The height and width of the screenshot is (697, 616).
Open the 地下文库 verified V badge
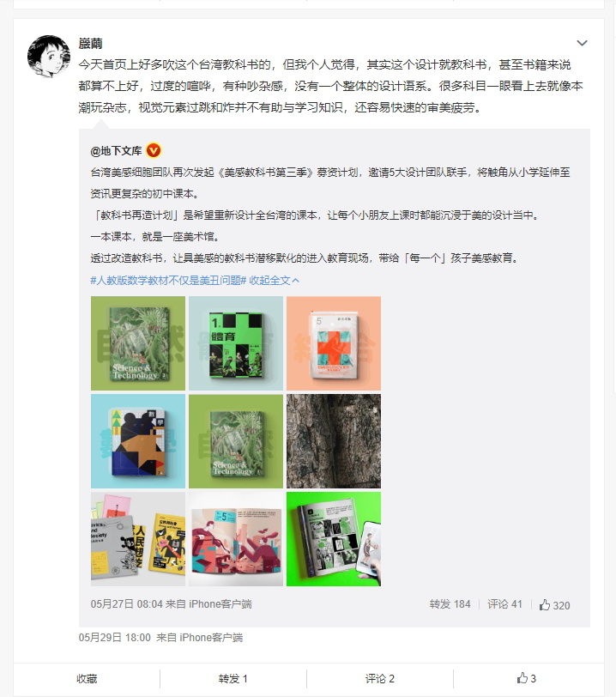point(154,151)
